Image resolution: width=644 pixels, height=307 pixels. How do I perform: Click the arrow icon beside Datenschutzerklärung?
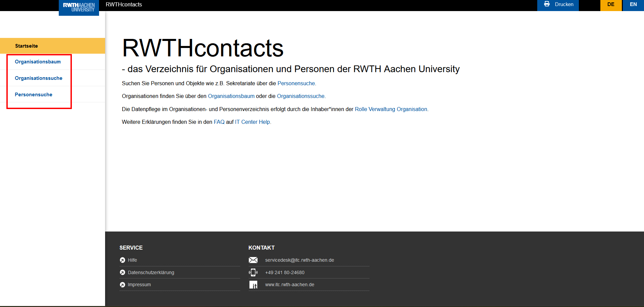point(123,272)
